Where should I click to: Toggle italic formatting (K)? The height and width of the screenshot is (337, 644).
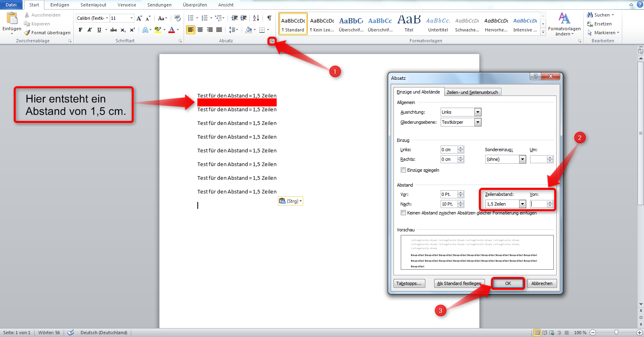pos(89,30)
